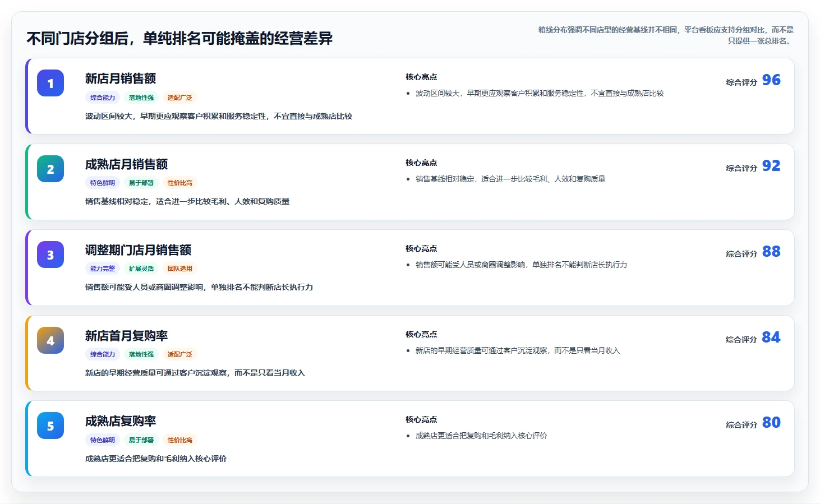This screenshot has width=820, height=504.
Task: Click description under 新店首月复购率 title
Action: pyautogui.click(x=195, y=373)
